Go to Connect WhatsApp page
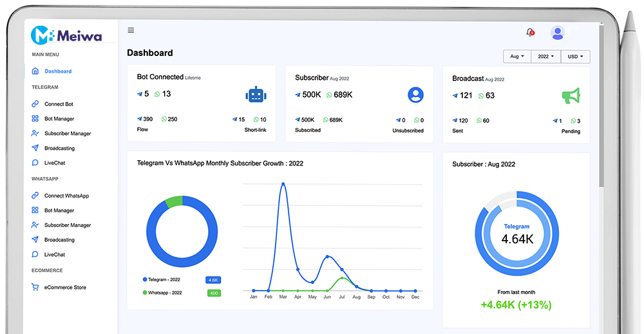The height and width of the screenshot is (334, 644). [x=66, y=196]
